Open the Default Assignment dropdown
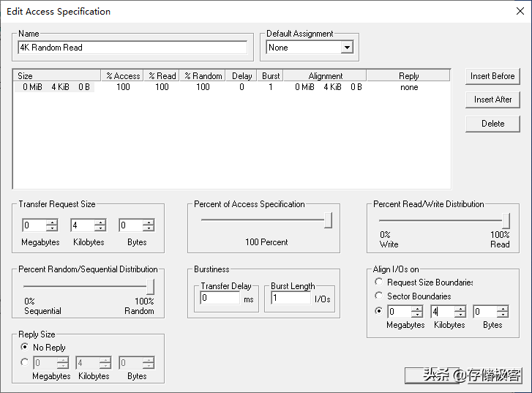This screenshot has height=393, width=532. tap(347, 48)
